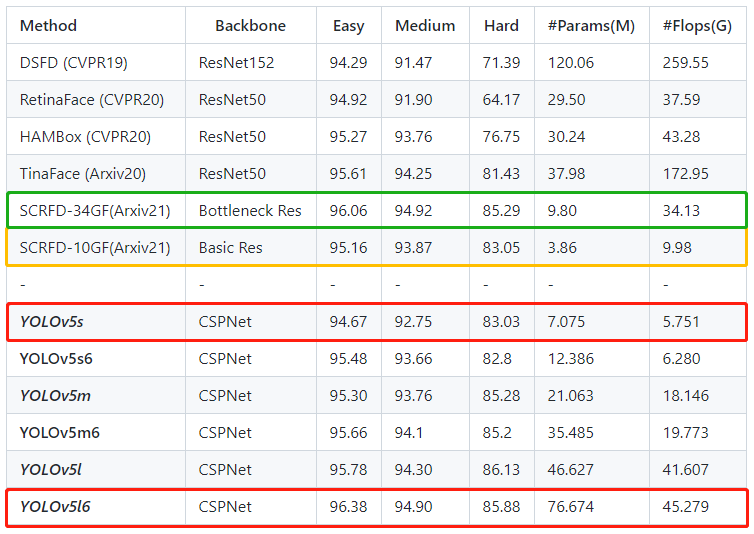The image size is (754, 534).
Task: Click the Medium value 94.25
Action: coord(414,174)
